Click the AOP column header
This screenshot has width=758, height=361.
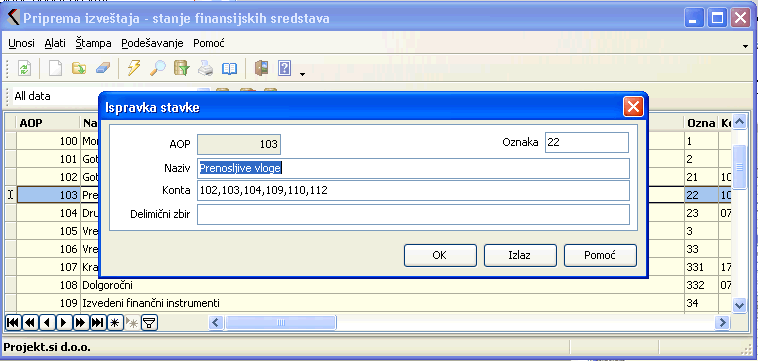pos(47,123)
